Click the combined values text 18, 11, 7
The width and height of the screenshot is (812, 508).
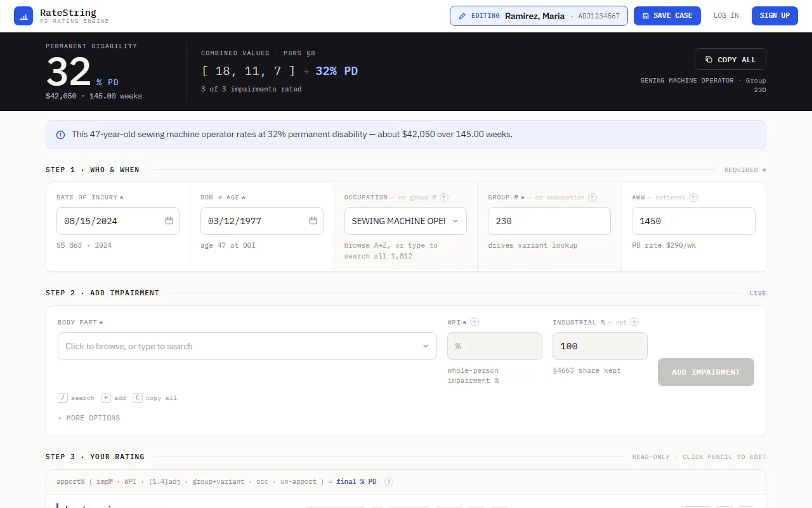(x=248, y=71)
